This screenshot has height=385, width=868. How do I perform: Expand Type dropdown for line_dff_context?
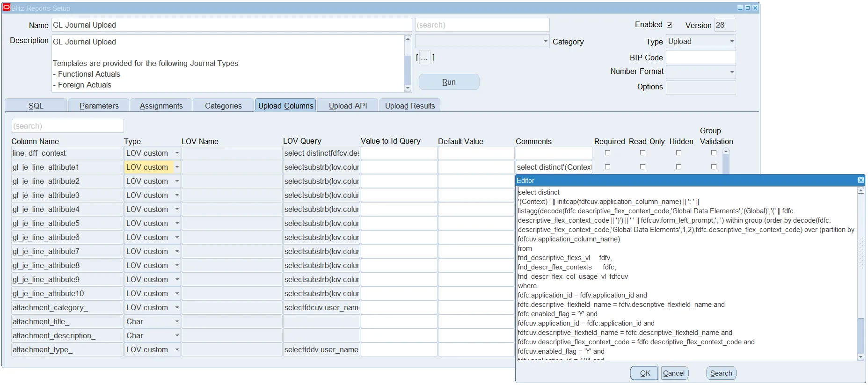point(177,153)
